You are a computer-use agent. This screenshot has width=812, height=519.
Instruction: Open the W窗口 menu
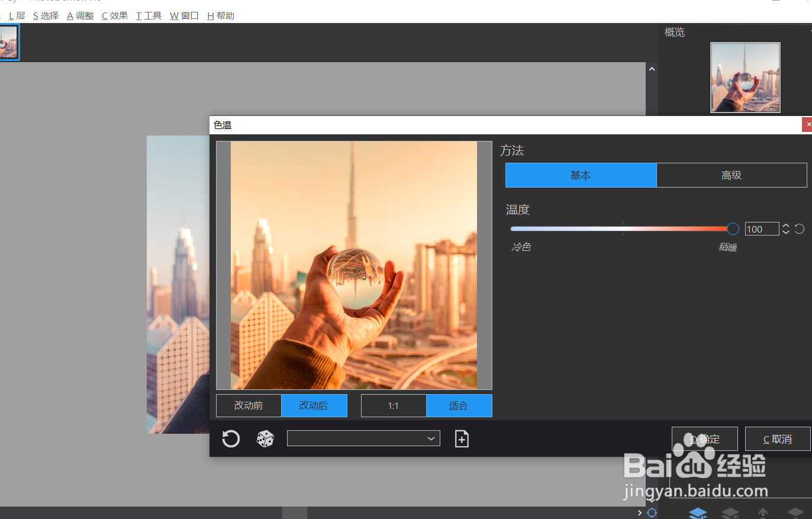click(184, 16)
